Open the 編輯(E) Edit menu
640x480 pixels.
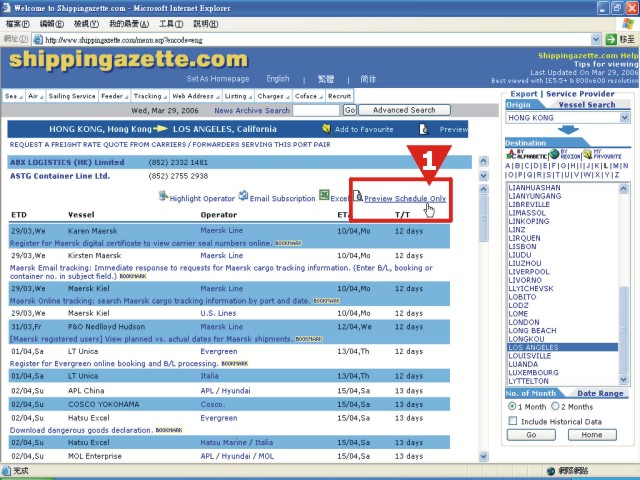click(51, 24)
